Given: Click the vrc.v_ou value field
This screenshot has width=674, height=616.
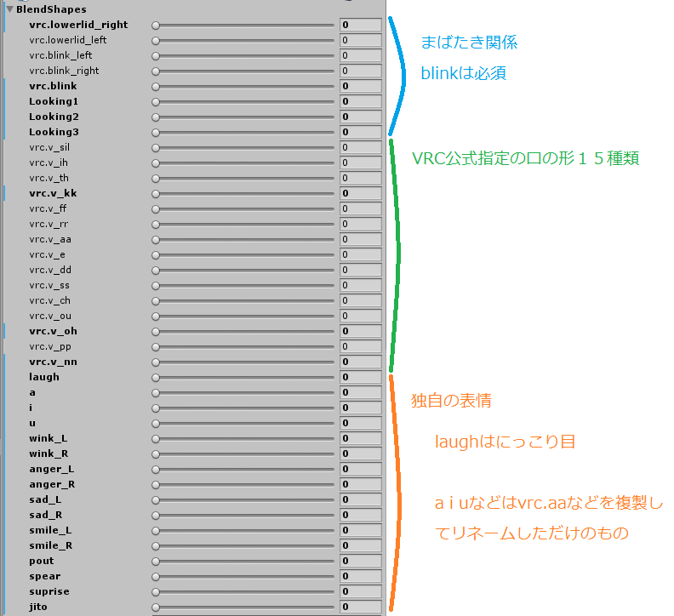Looking at the screenshot, I should coord(360,316).
